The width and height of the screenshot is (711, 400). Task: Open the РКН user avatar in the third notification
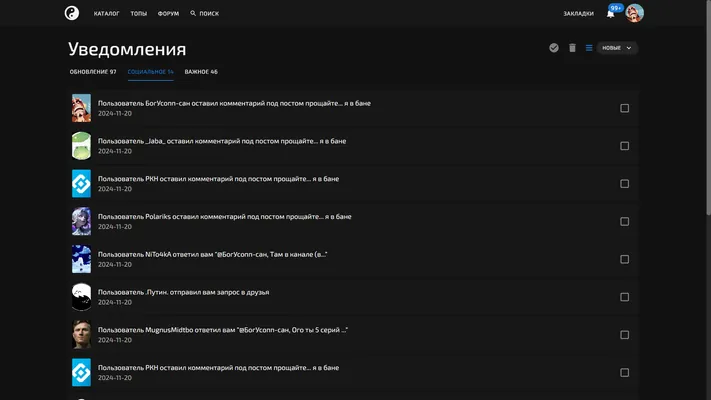click(81, 184)
